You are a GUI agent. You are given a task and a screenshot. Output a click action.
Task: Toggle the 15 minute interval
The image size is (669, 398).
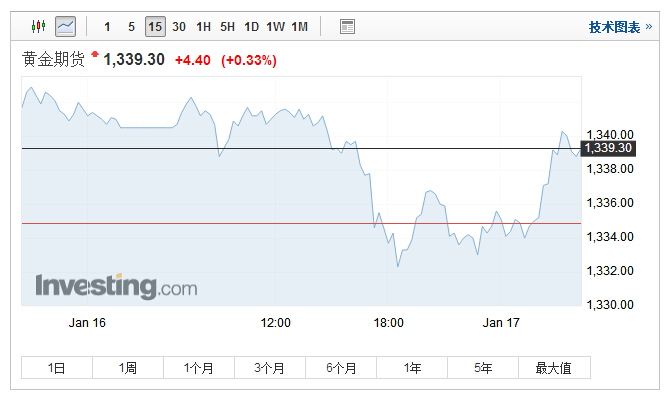point(155,26)
